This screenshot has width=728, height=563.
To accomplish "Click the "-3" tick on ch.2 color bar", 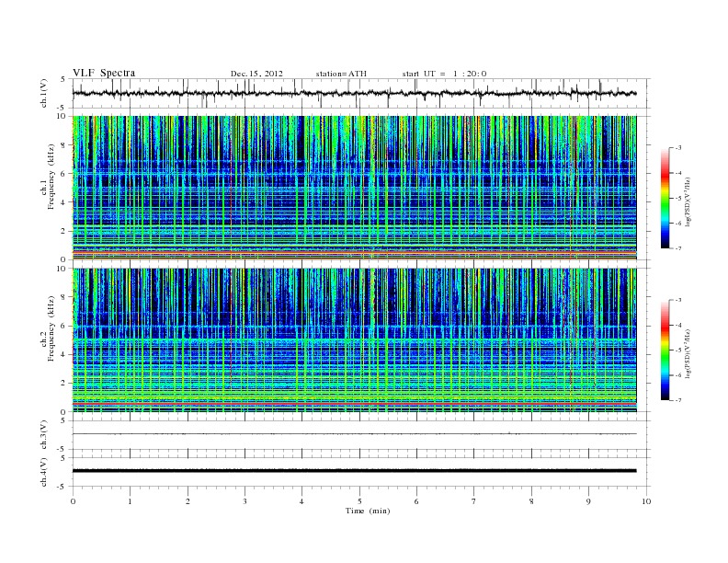I will [678, 300].
